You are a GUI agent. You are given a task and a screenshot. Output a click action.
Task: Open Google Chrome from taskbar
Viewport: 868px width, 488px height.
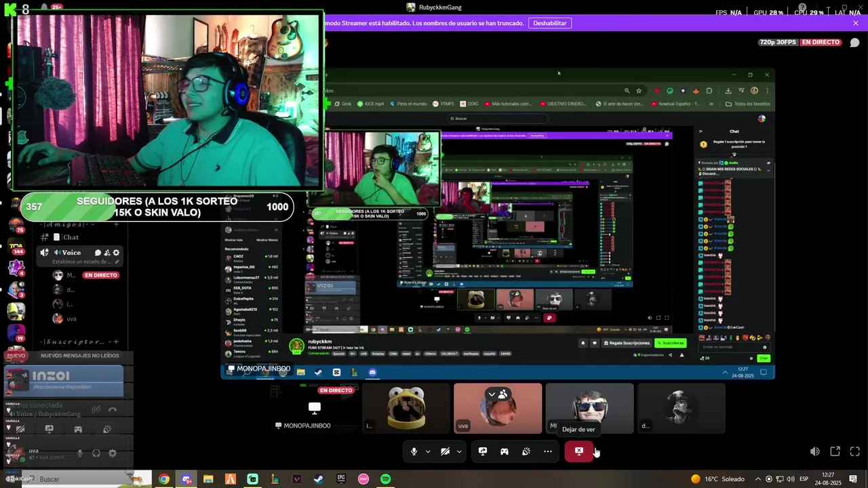[164, 479]
